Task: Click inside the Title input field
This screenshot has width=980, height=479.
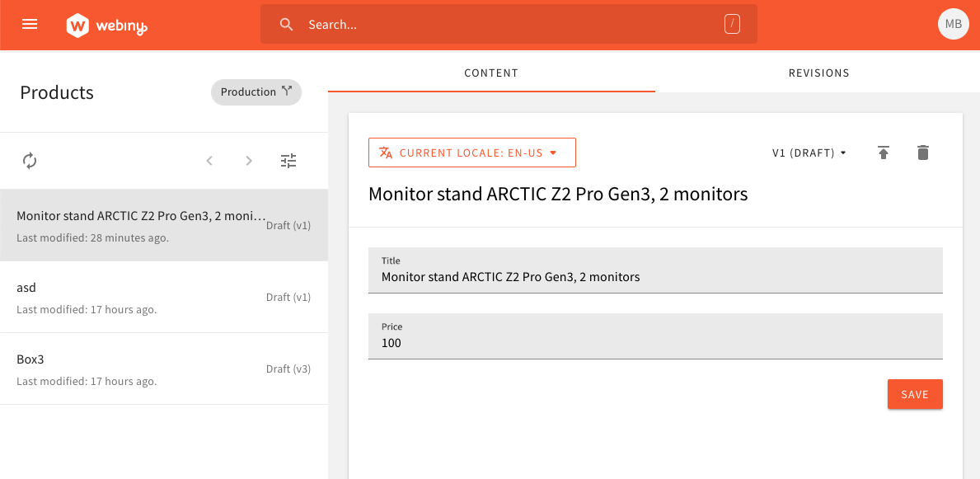Action: pos(655,276)
